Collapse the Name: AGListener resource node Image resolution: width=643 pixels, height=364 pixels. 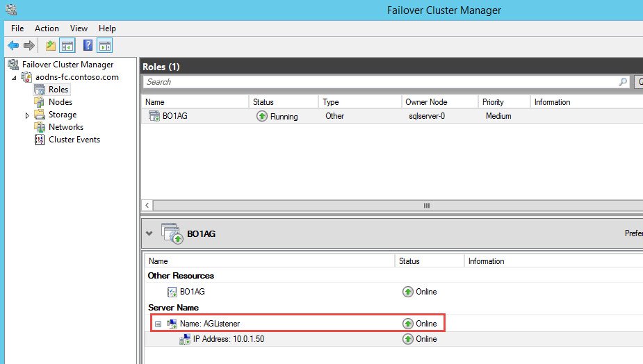click(158, 324)
